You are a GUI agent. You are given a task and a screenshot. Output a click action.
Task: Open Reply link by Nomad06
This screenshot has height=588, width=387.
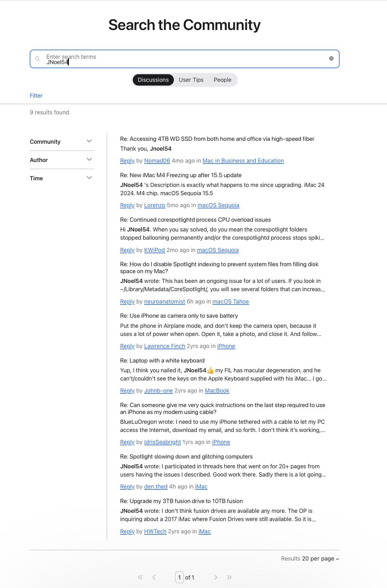tap(127, 161)
